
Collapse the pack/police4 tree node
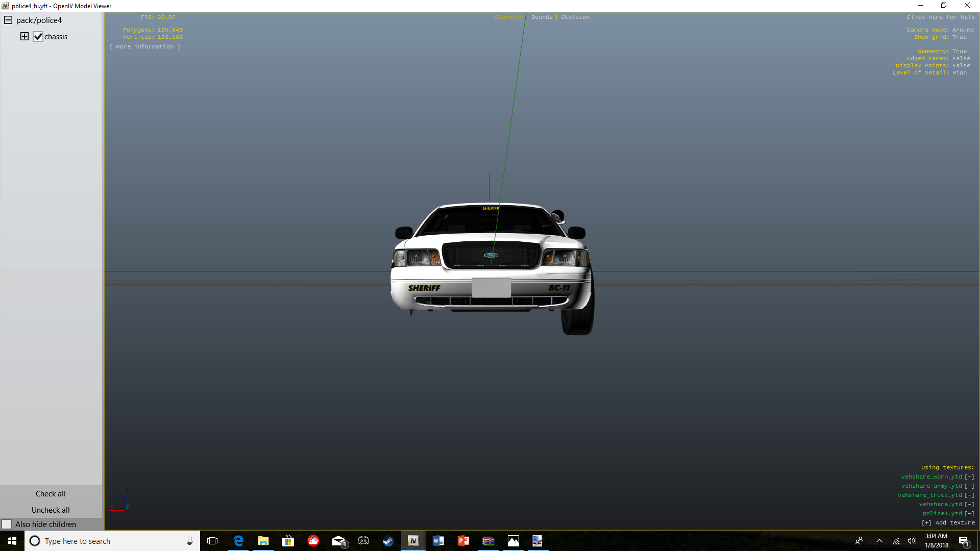[8, 20]
